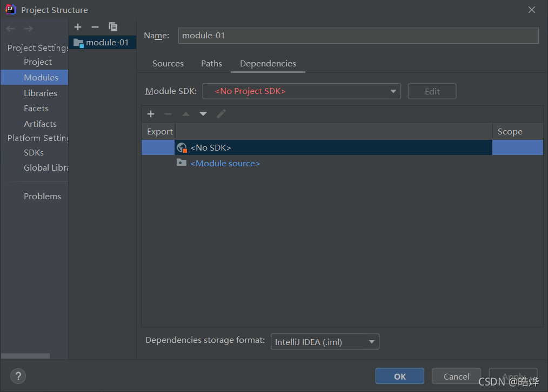Screen dimensions: 548x392
Task: Add a new module with plus icon
Action: tap(78, 27)
